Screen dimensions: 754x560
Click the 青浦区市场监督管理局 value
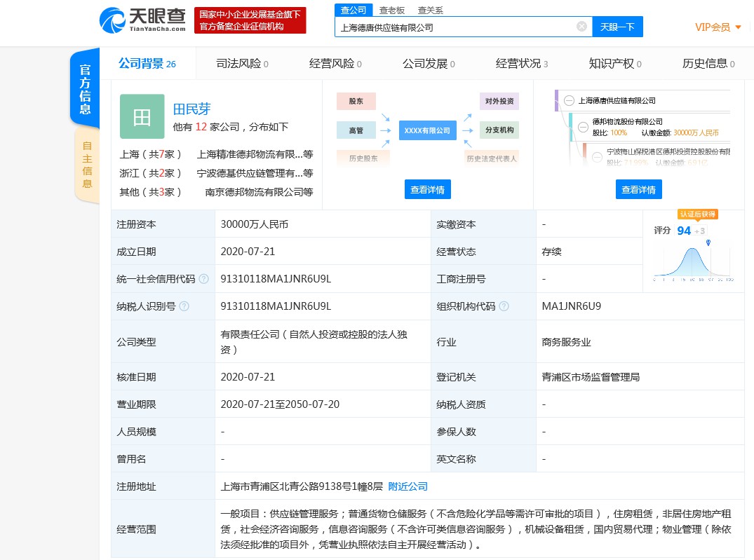coord(591,377)
